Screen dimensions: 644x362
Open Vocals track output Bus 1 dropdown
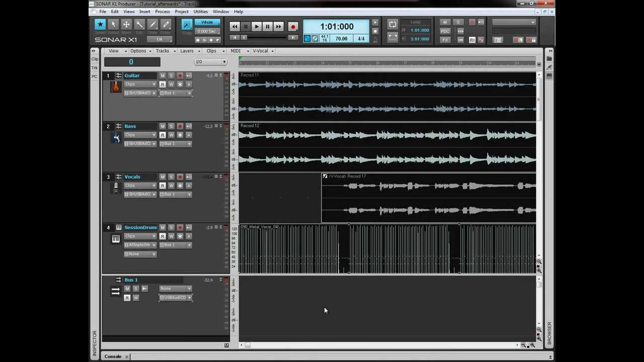(176, 195)
